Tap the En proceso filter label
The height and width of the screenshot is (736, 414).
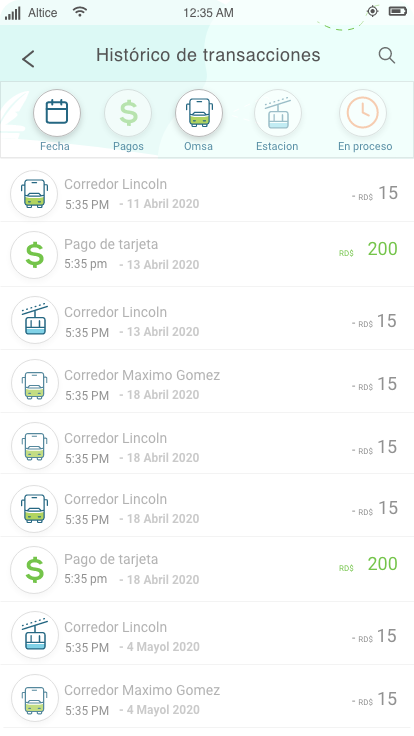365,146
